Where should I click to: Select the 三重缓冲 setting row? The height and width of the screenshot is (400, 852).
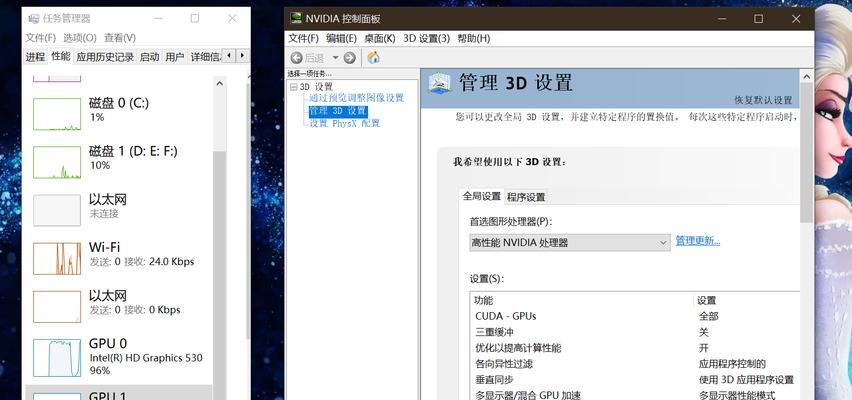(636, 332)
